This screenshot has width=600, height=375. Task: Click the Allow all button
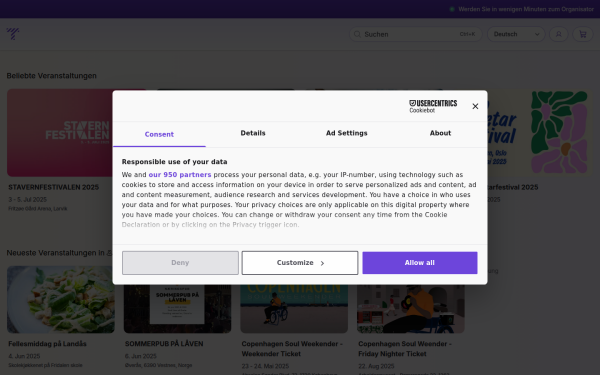pyautogui.click(x=420, y=263)
